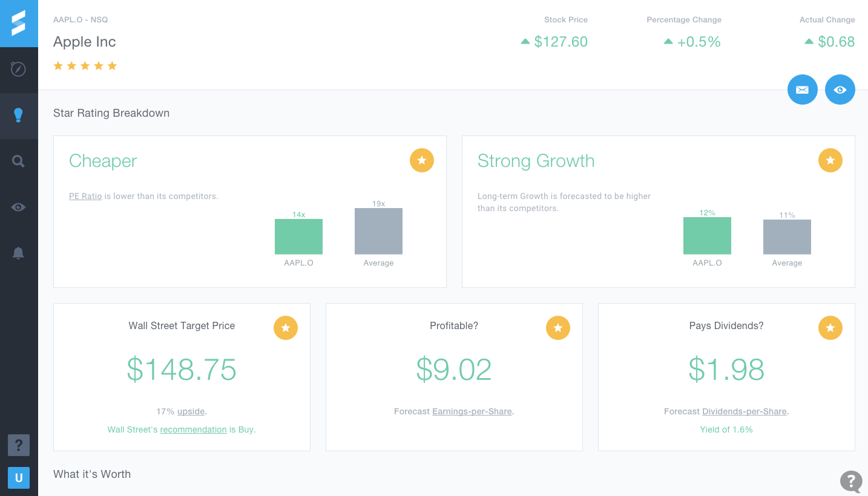Click the $148.75 target price value
The height and width of the screenshot is (496, 868).
(x=182, y=370)
